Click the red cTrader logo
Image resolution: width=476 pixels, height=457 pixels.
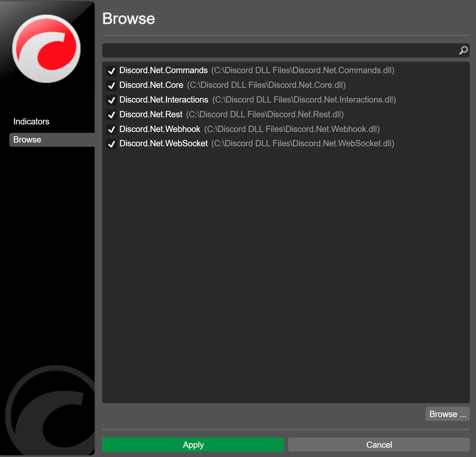pyautogui.click(x=46, y=48)
